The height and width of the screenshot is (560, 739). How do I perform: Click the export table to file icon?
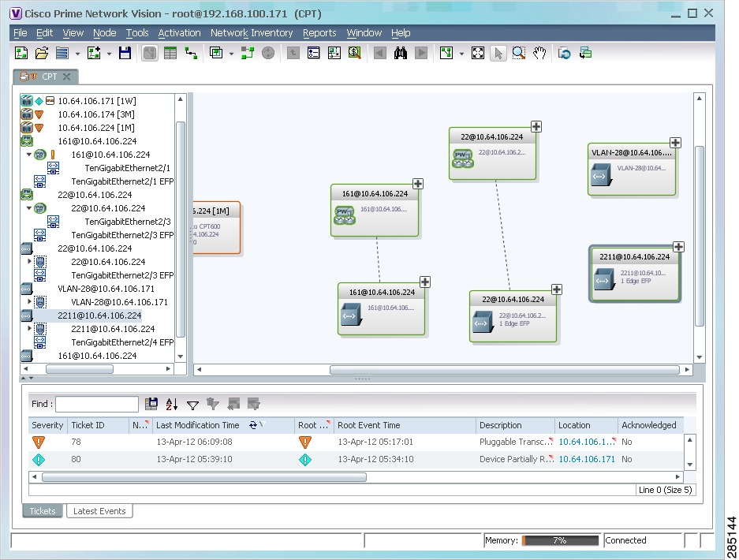point(151,404)
